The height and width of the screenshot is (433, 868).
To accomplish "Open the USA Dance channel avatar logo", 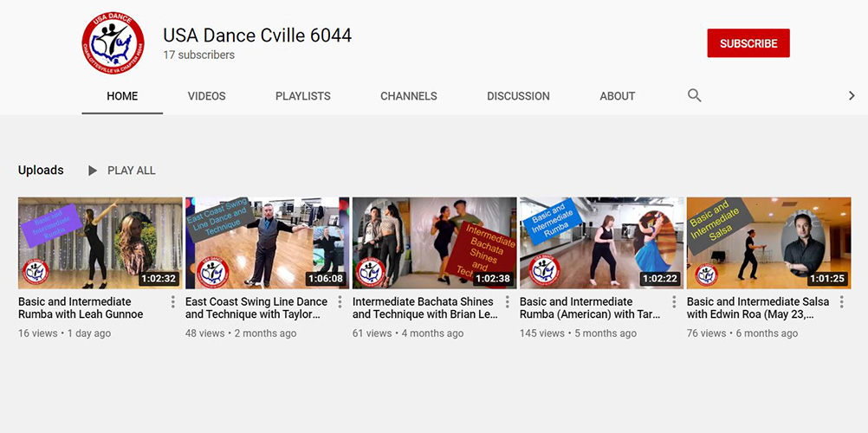I will [x=113, y=43].
